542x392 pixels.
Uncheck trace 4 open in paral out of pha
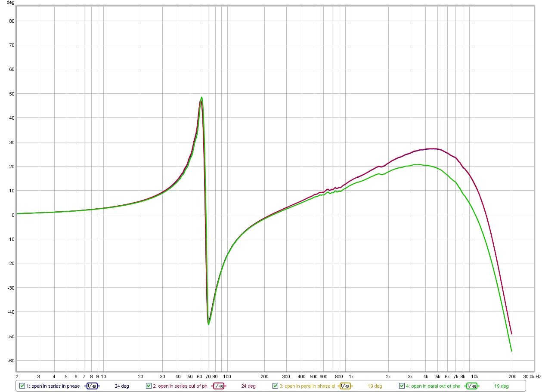click(402, 386)
